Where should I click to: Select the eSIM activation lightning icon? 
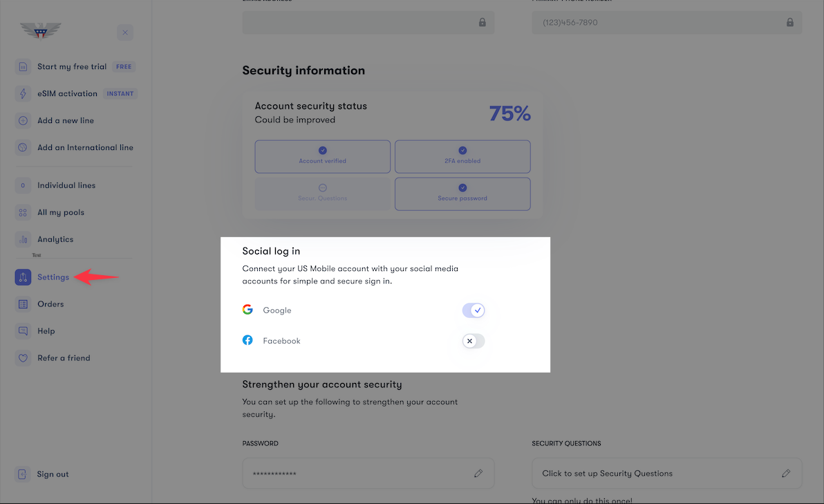(22, 93)
